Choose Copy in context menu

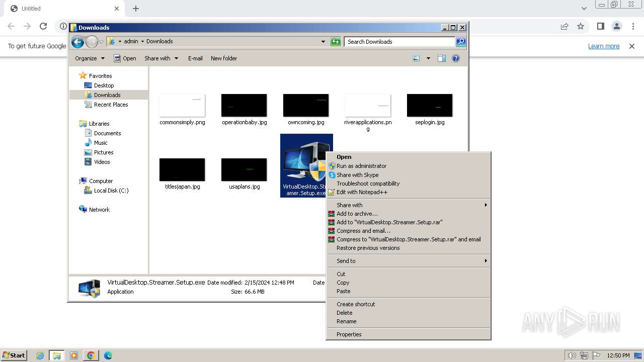pos(409,283)
